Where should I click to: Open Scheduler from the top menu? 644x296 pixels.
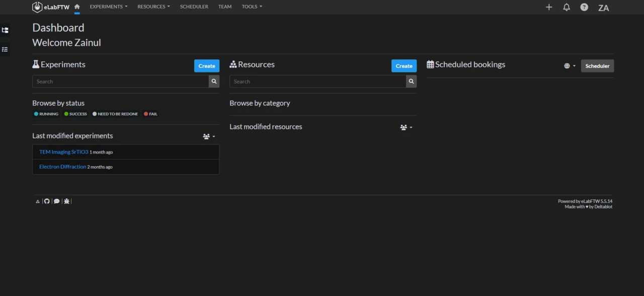click(x=194, y=7)
